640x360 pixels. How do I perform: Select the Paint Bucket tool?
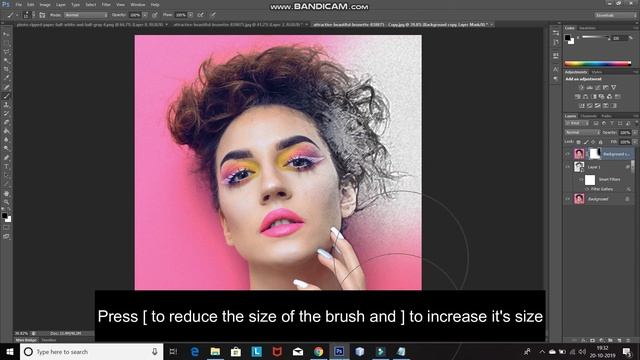point(6,131)
